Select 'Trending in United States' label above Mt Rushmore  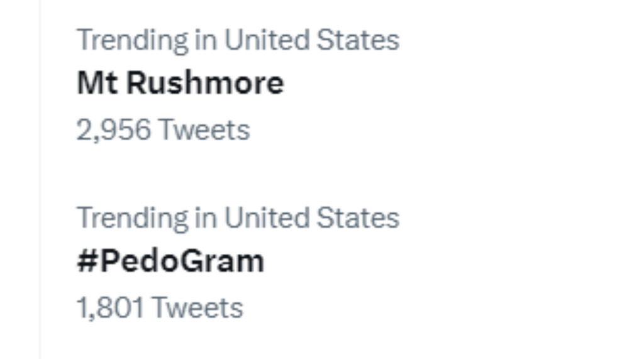click(x=238, y=40)
